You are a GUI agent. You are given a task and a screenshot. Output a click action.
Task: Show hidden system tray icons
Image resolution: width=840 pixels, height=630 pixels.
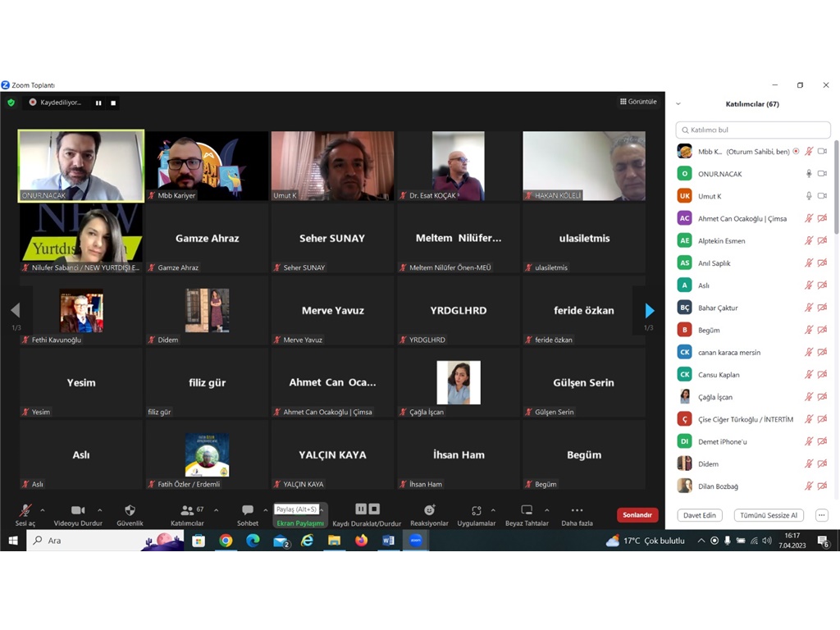tap(701, 541)
